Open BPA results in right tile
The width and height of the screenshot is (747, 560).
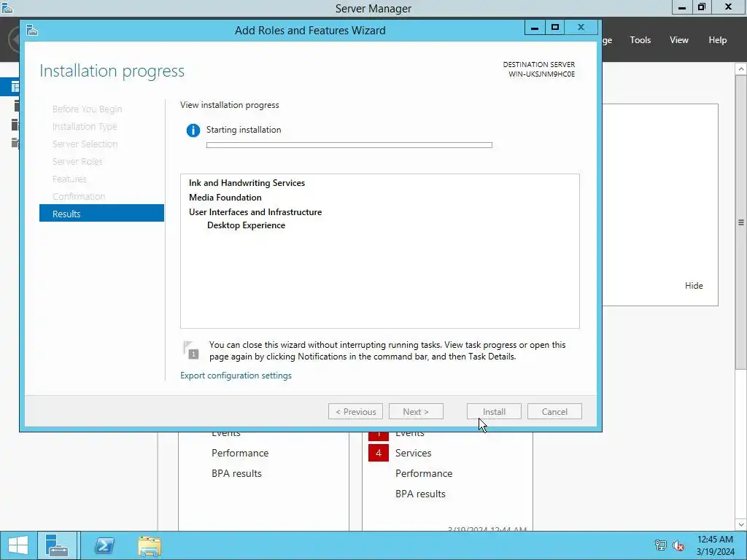420,494
